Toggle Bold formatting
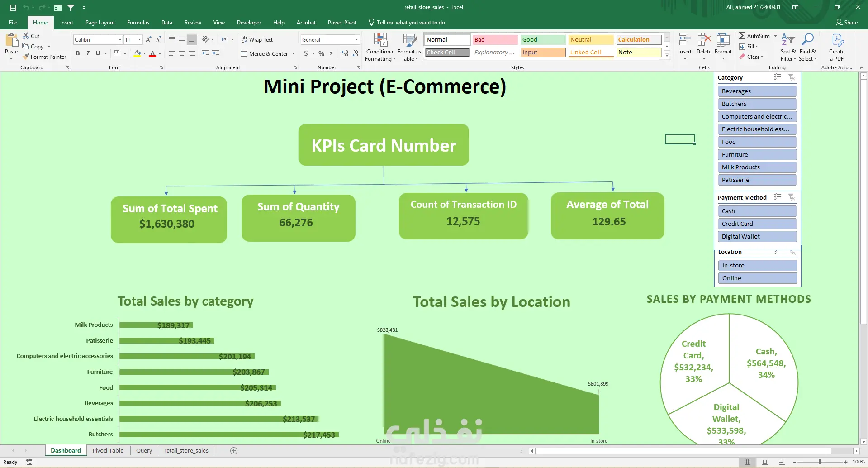 [x=78, y=53]
